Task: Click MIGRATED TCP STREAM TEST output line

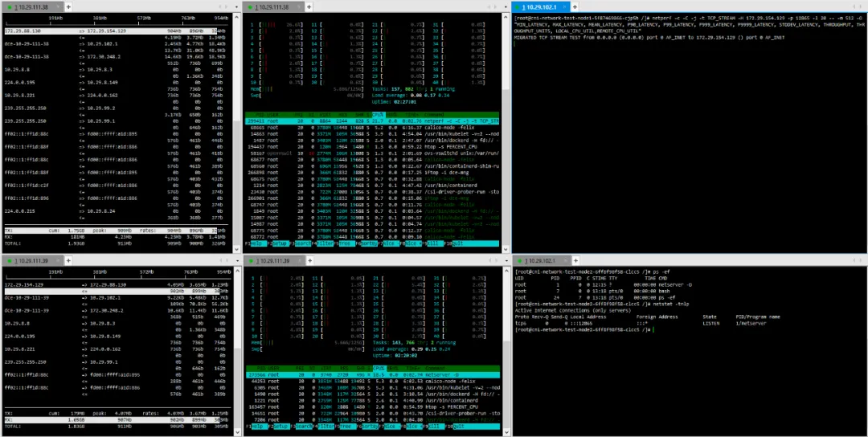Action: pyautogui.click(x=649, y=37)
